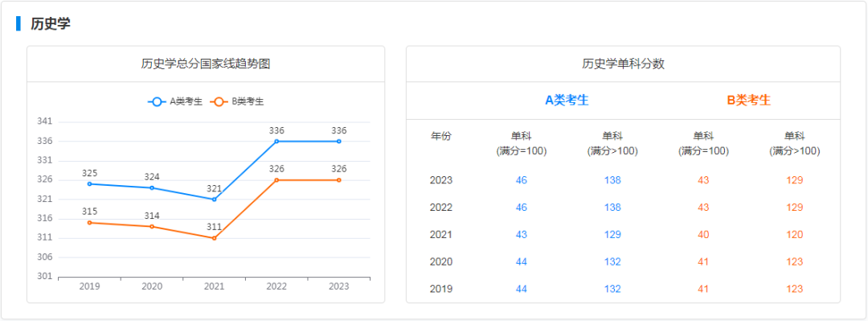Select the blue A类 data point for 2022
868x321 pixels.
point(276,141)
